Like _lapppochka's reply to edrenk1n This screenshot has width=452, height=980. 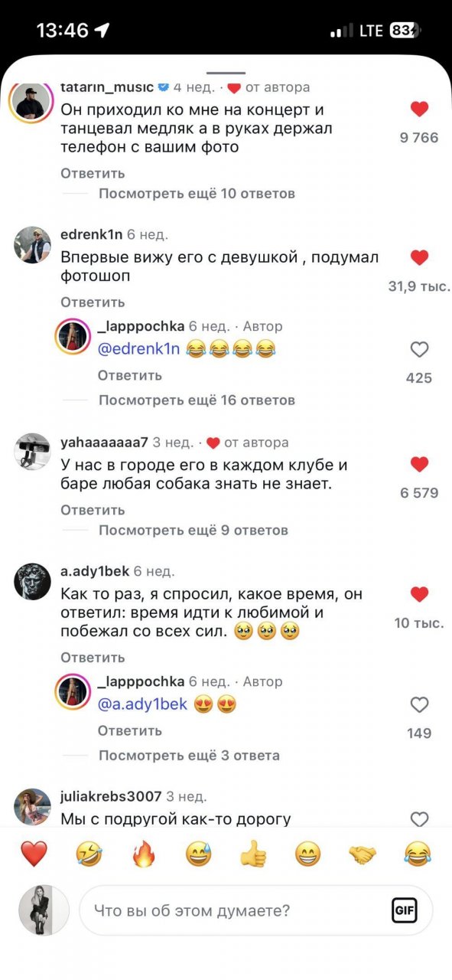[x=419, y=350]
